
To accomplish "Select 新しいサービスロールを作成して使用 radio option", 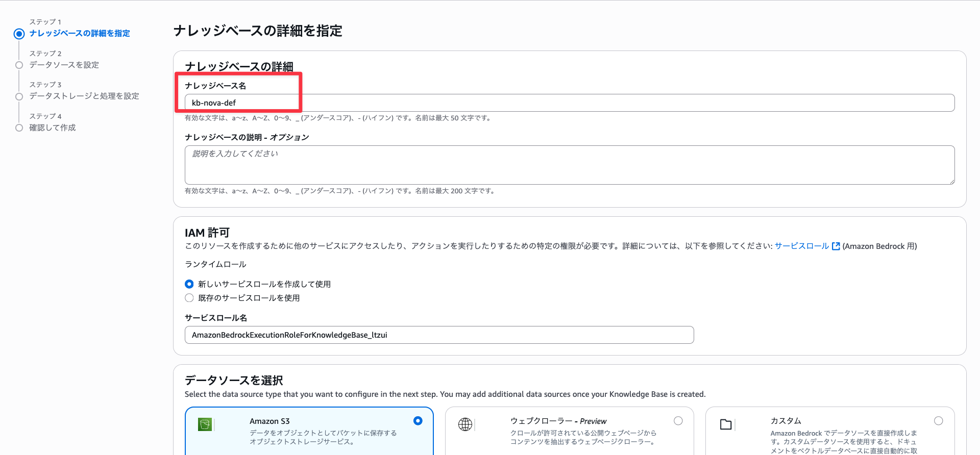I will click(x=189, y=284).
